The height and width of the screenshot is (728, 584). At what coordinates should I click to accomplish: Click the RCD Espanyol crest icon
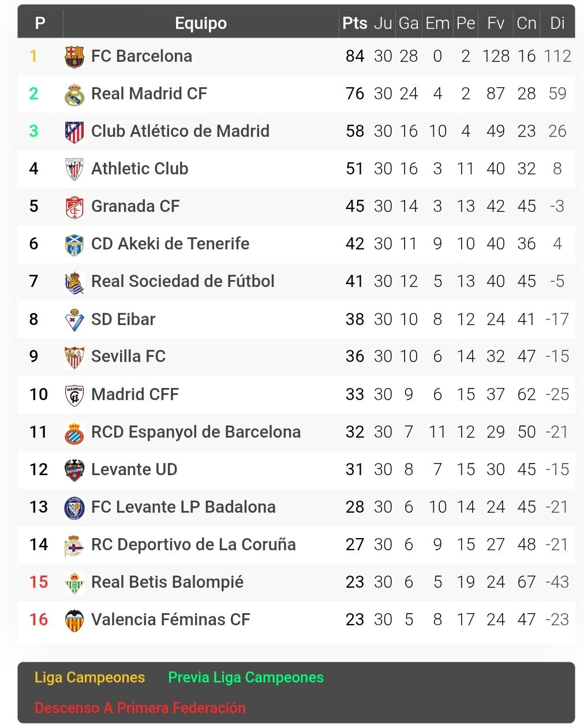click(x=74, y=432)
